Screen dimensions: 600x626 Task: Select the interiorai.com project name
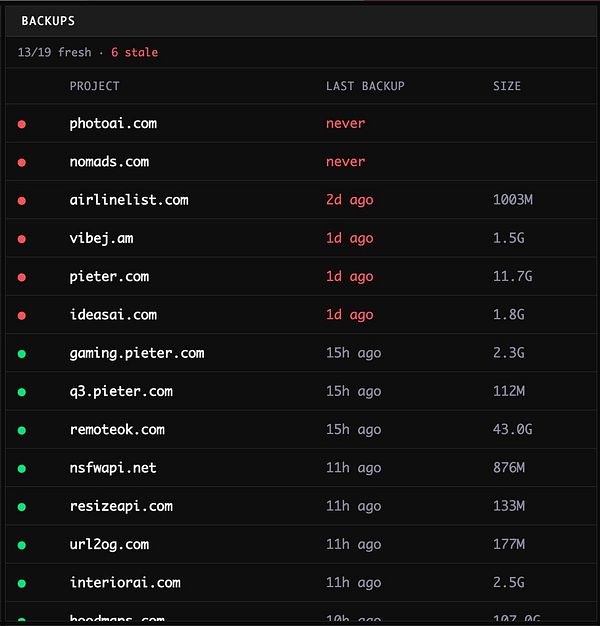point(125,583)
